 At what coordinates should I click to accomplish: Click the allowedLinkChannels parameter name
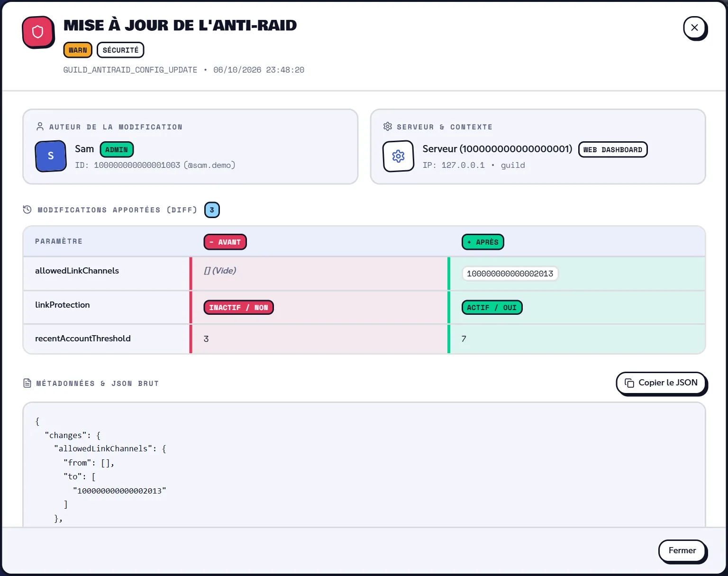(77, 271)
